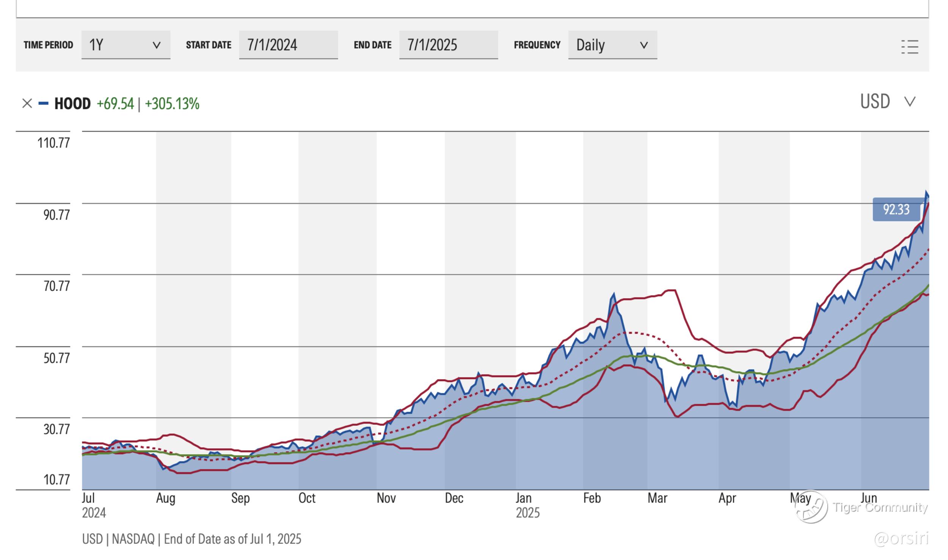Expand the Time Period 1Y dropdown
Screen dimensions: 948x560
point(126,45)
